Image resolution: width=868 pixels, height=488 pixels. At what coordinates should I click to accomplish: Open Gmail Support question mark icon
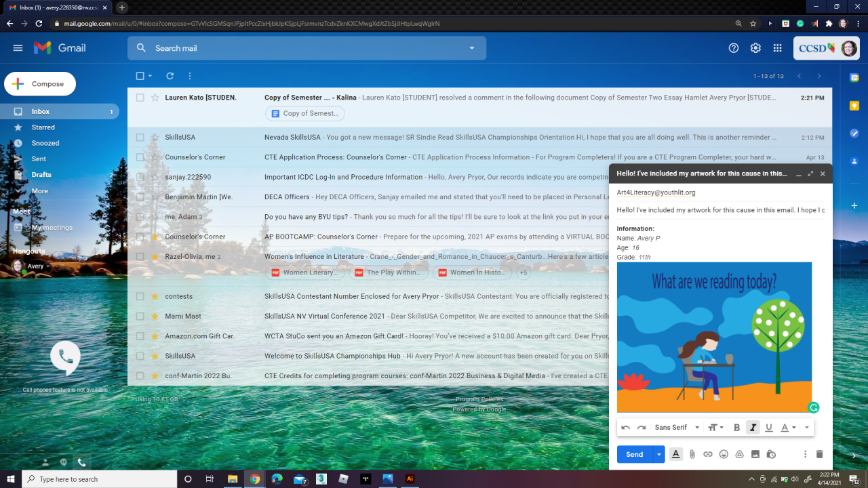[733, 48]
